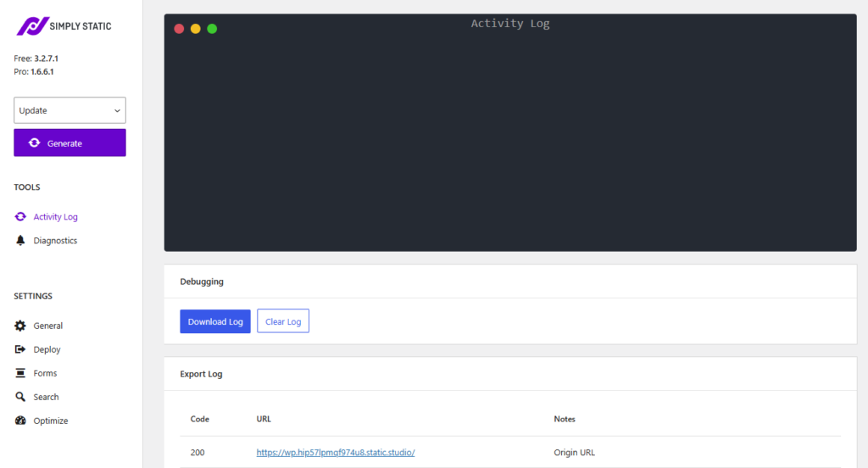
Task: Click the green dot in terminal window
Action: [212, 29]
